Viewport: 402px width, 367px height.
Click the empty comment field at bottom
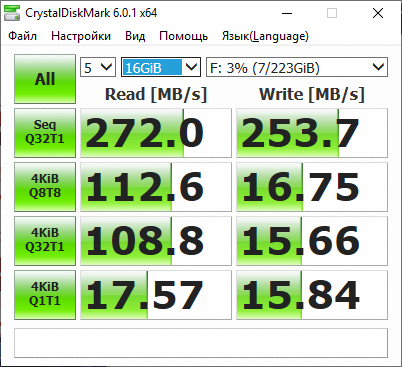click(x=201, y=343)
